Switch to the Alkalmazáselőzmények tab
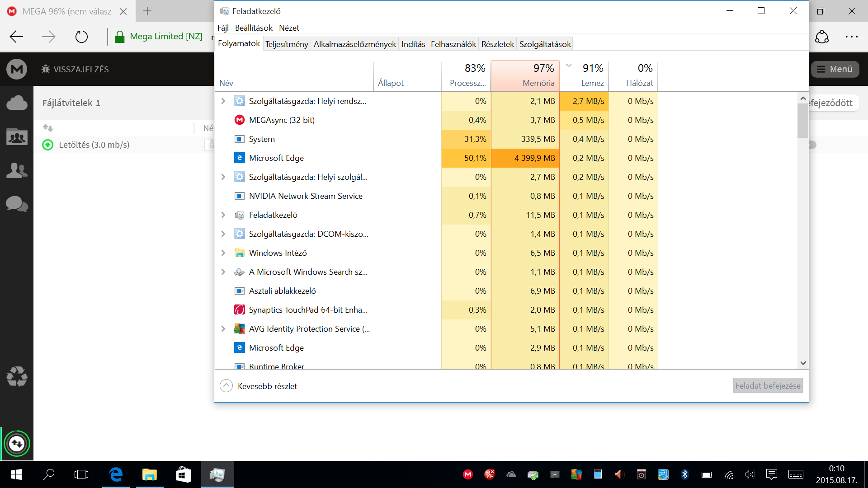 [354, 44]
